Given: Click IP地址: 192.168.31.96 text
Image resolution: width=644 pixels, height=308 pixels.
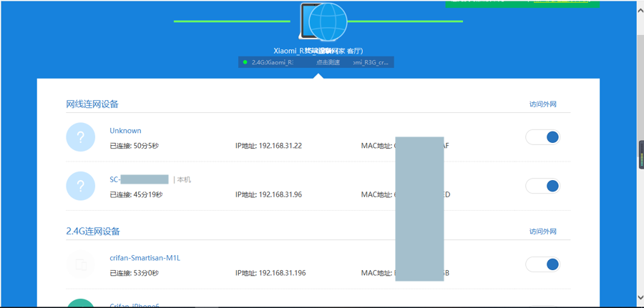Looking at the screenshot, I should point(268,194).
